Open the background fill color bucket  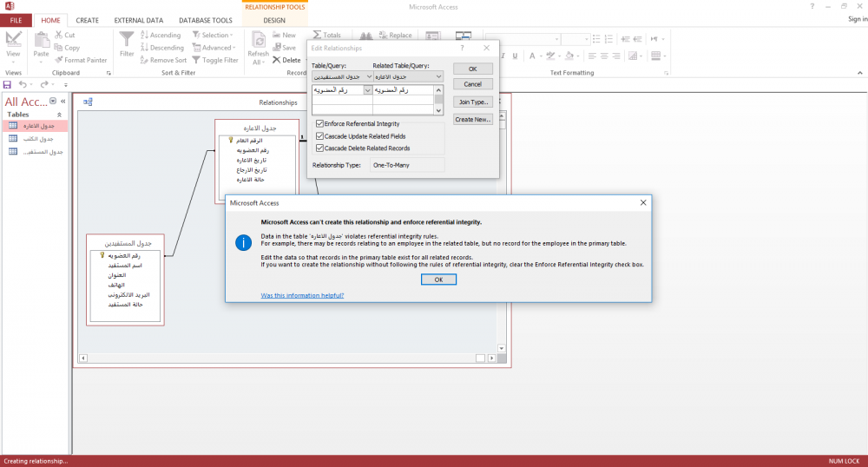click(x=569, y=56)
